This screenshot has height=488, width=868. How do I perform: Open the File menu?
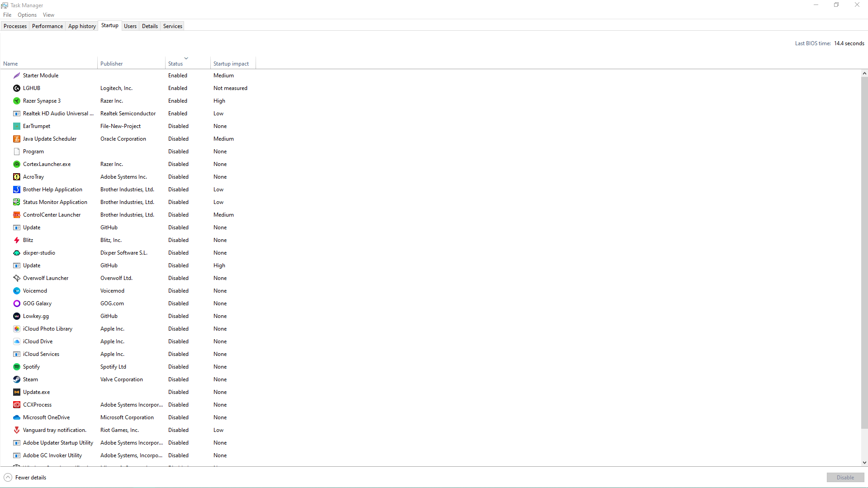pos(7,15)
